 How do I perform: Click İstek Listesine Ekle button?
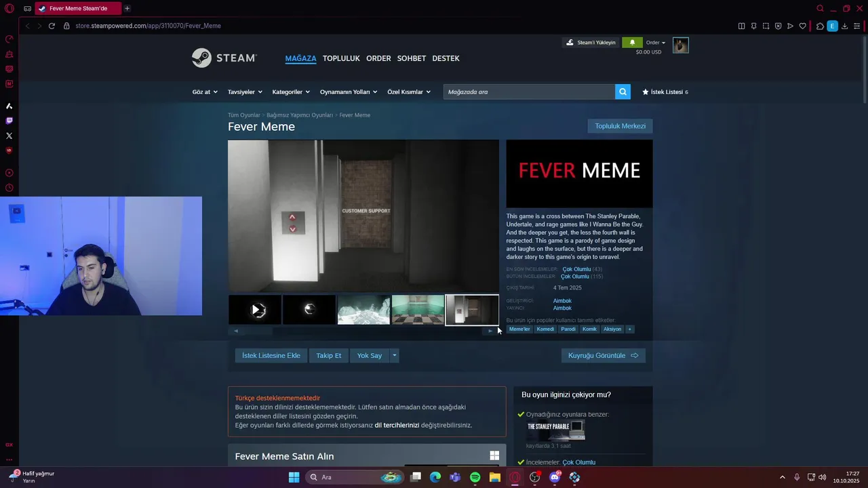271,355
